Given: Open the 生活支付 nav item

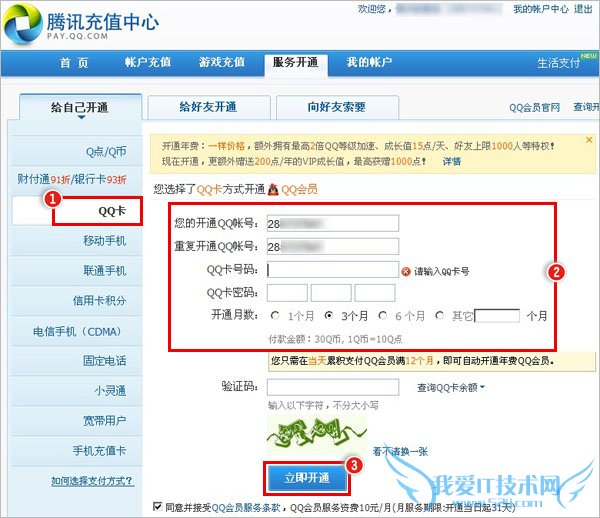Looking at the screenshot, I should point(559,63).
